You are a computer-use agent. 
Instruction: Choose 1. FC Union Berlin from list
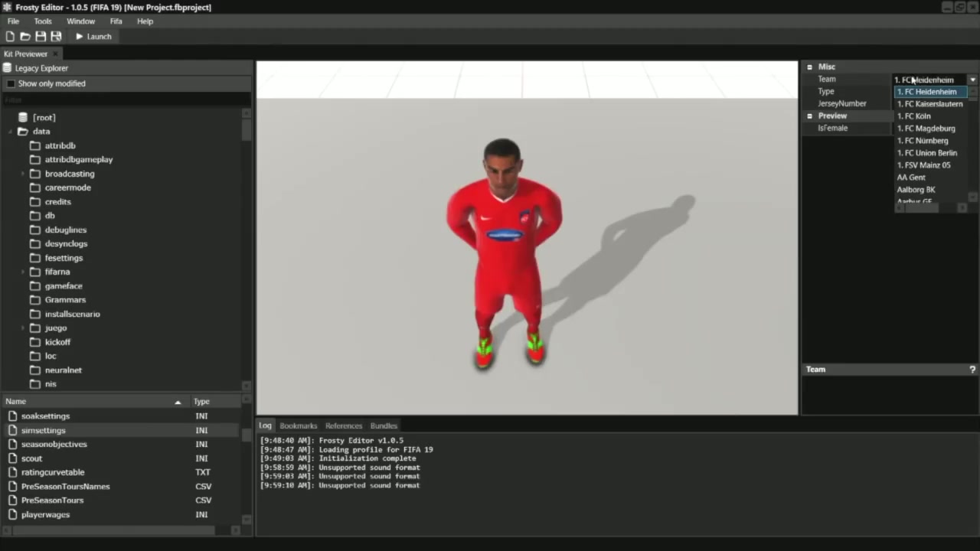click(926, 153)
